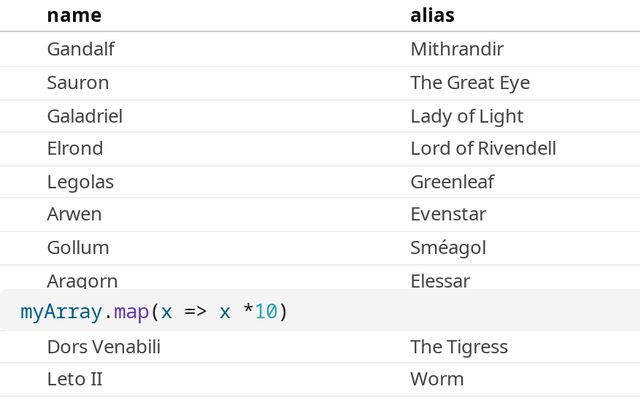Select "Lord of Rivendell" alias cell
This screenshot has width=640, height=400.
483,148
